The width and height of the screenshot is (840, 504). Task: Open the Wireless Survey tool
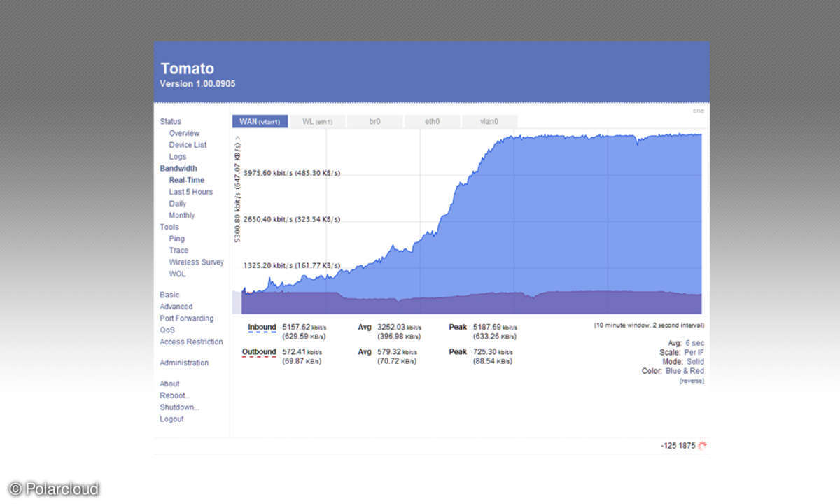click(x=196, y=262)
